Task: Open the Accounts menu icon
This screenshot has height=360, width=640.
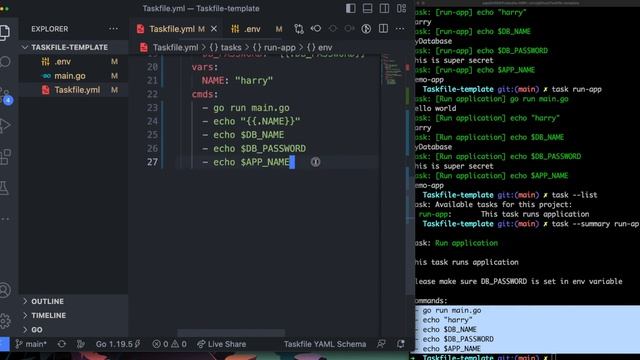Action: click(x=5, y=290)
